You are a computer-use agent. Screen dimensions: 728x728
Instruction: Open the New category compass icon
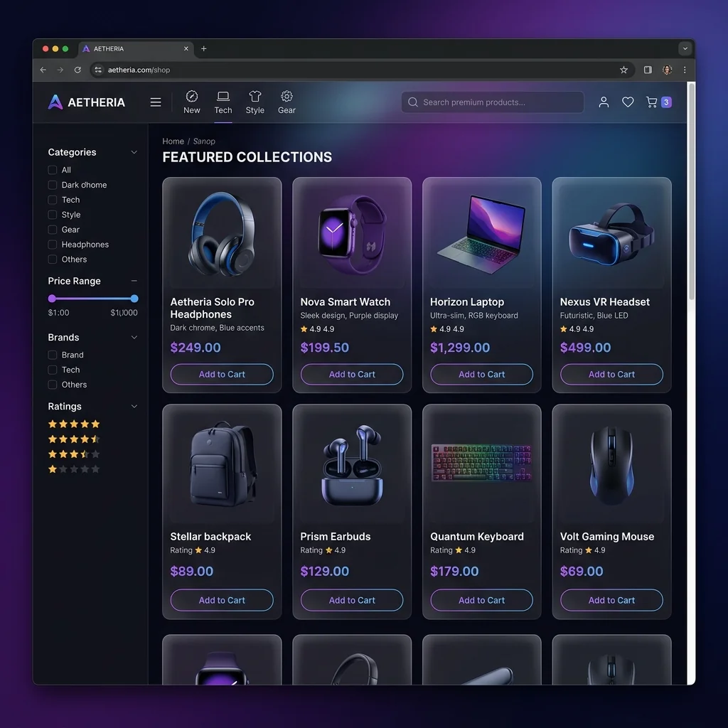pyautogui.click(x=192, y=96)
